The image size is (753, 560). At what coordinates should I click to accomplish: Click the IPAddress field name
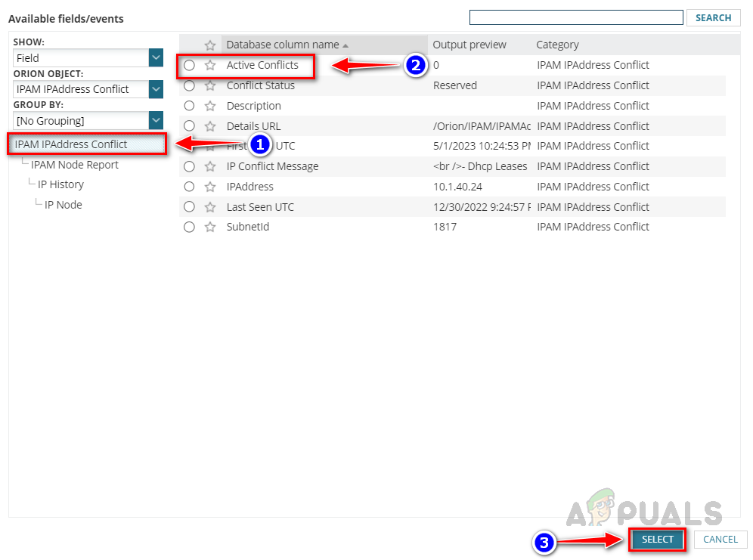(249, 187)
